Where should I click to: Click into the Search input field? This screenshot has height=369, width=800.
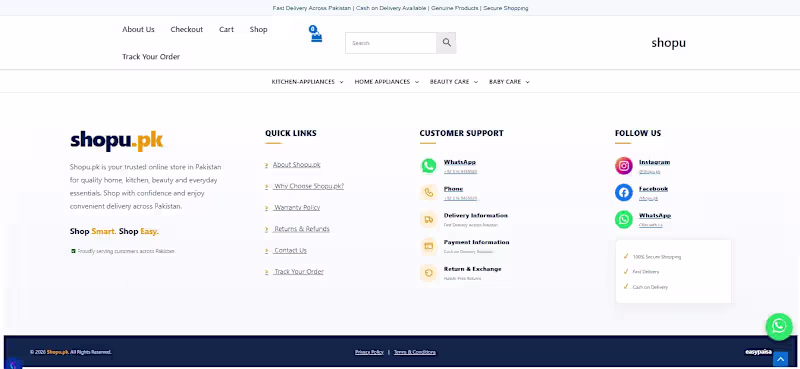click(x=391, y=43)
